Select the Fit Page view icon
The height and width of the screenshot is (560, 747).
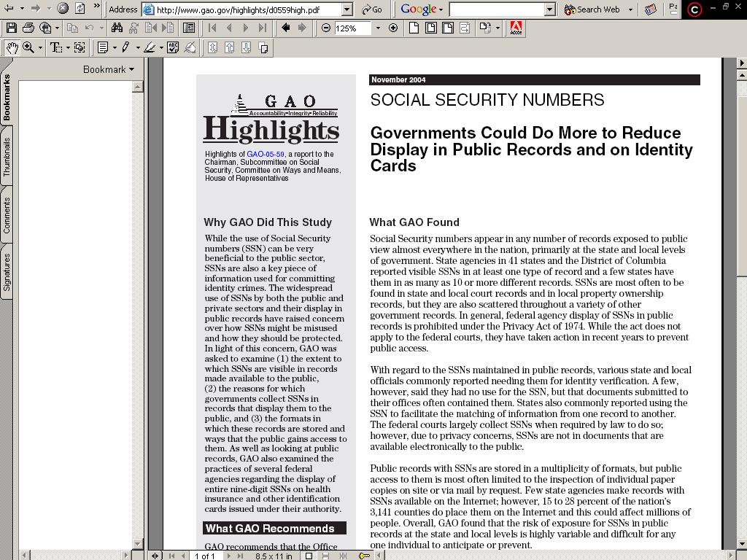pos(430,28)
